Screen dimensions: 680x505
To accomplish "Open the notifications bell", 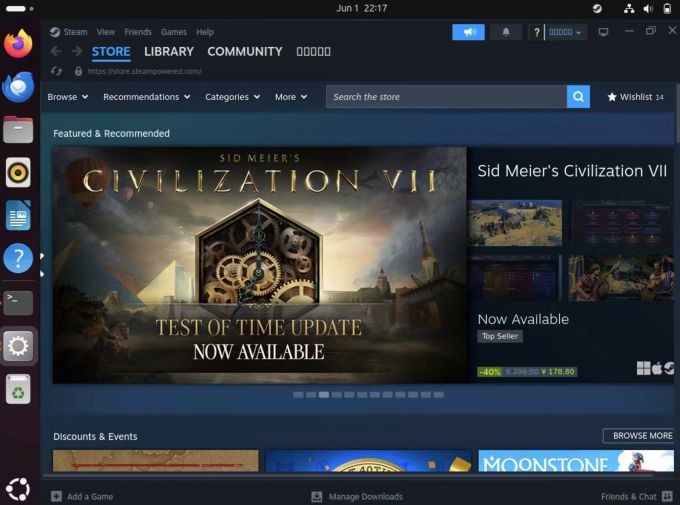I will 506,32.
